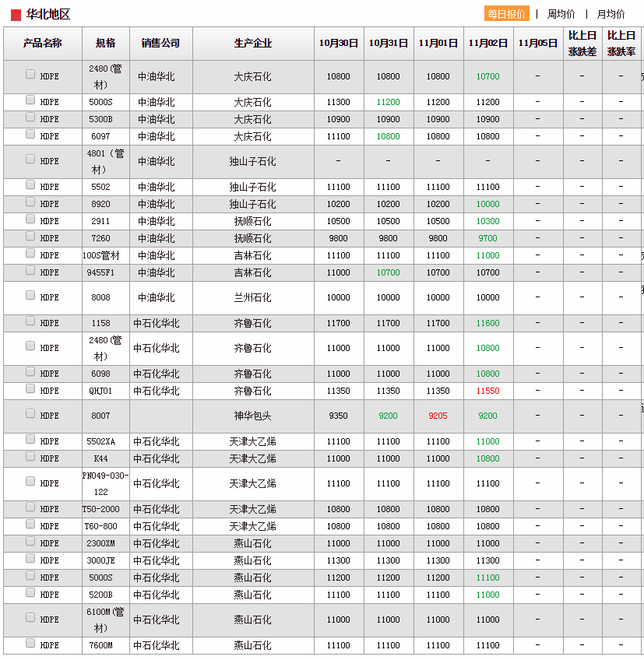The height and width of the screenshot is (660, 644).
Task: Click the 11月01日 column header
Action: pos(438,44)
